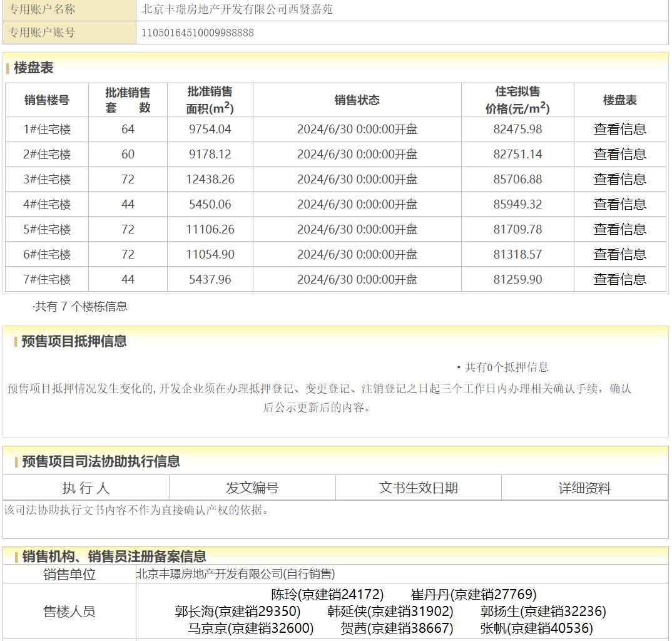This screenshot has width=672, height=641.
Task: Click the 销售楼号 column header
Action: coord(47,100)
